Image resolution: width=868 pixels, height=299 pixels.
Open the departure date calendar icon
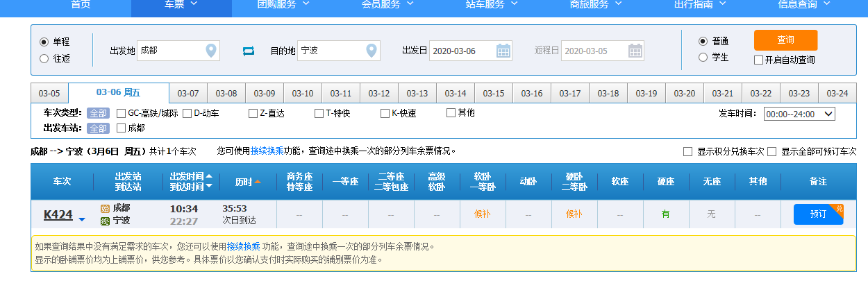pos(503,51)
